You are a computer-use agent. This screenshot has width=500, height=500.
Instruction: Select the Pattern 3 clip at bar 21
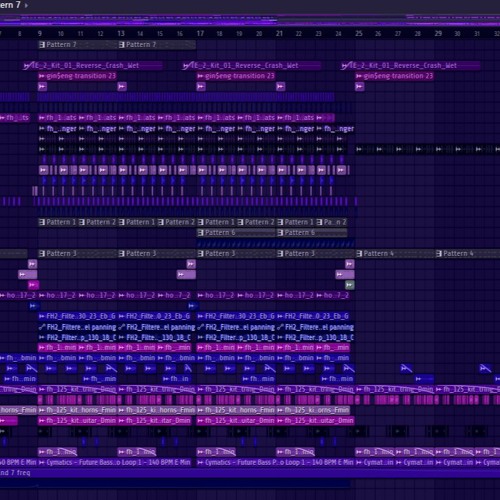[x=316, y=254]
